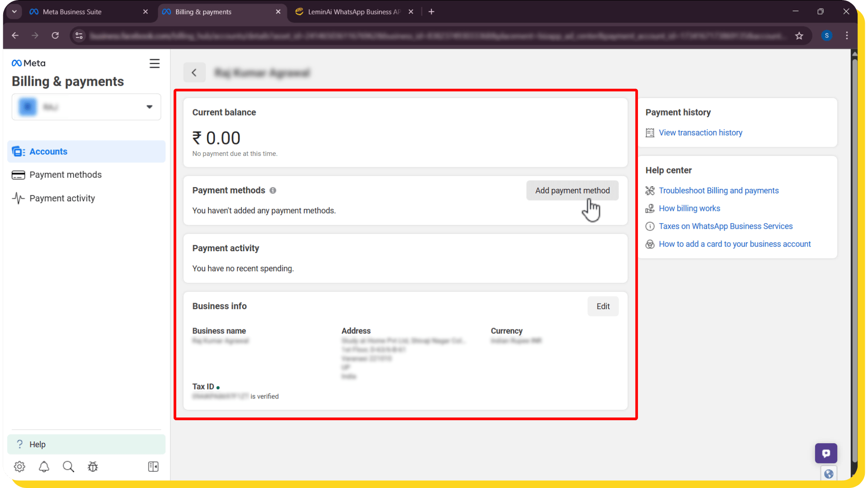Open the chat bubble in bottom-right corner
Viewport: 868px width, 488px height.
coord(826,453)
